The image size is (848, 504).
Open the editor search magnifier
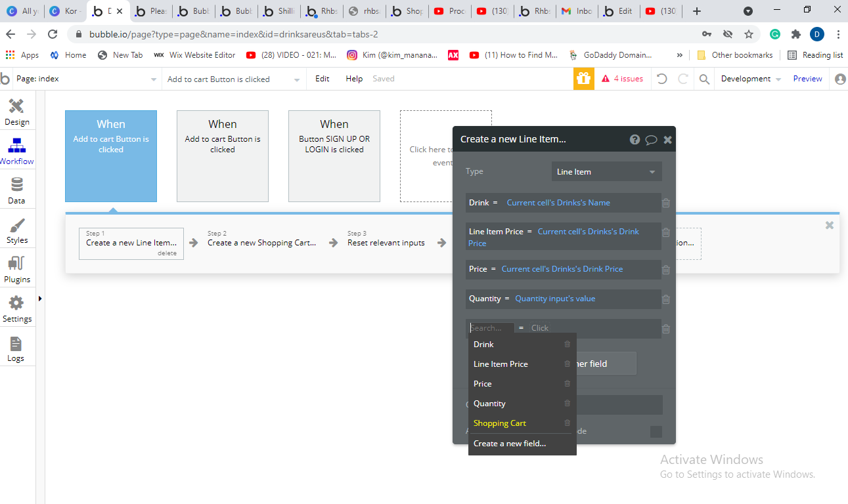[704, 79]
